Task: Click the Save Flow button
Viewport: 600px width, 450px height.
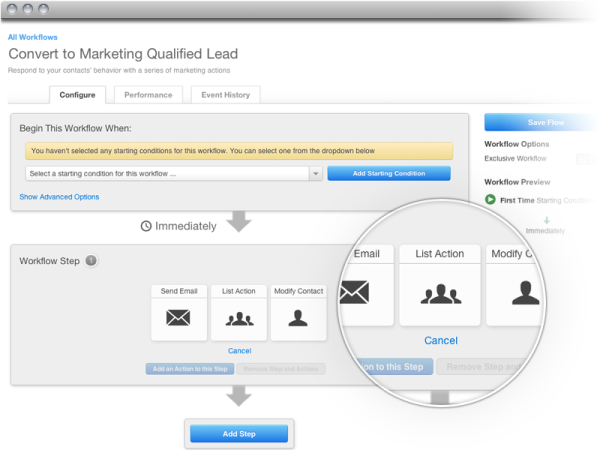Action: tap(545, 122)
